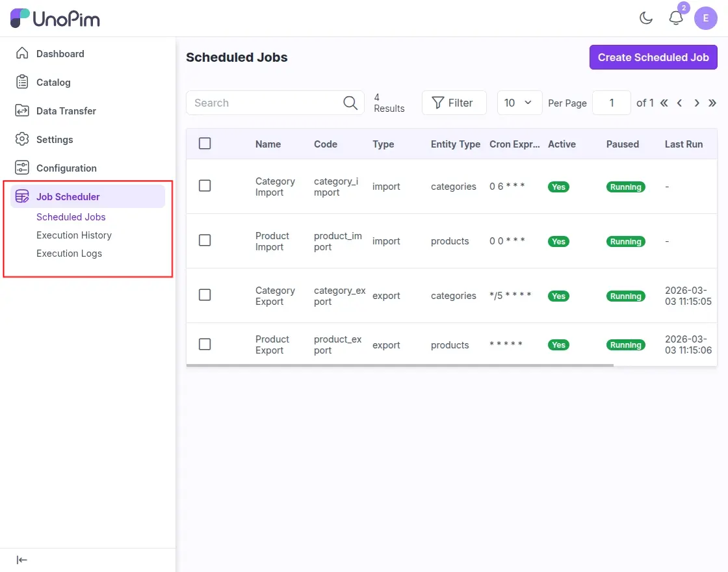The width and height of the screenshot is (728, 572).
Task: Click the Catalog clipboard icon
Action: click(x=22, y=82)
